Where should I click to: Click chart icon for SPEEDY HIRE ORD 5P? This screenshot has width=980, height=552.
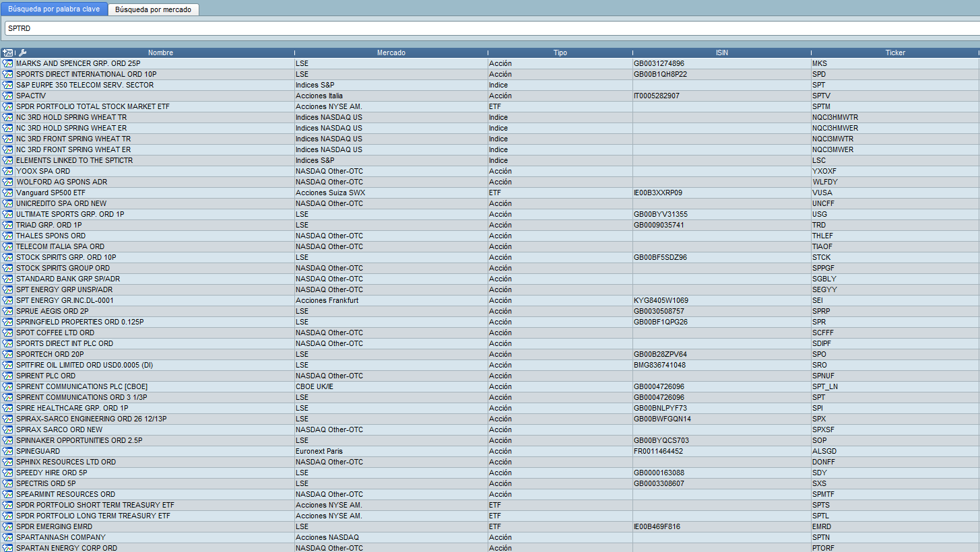(x=7, y=473)
